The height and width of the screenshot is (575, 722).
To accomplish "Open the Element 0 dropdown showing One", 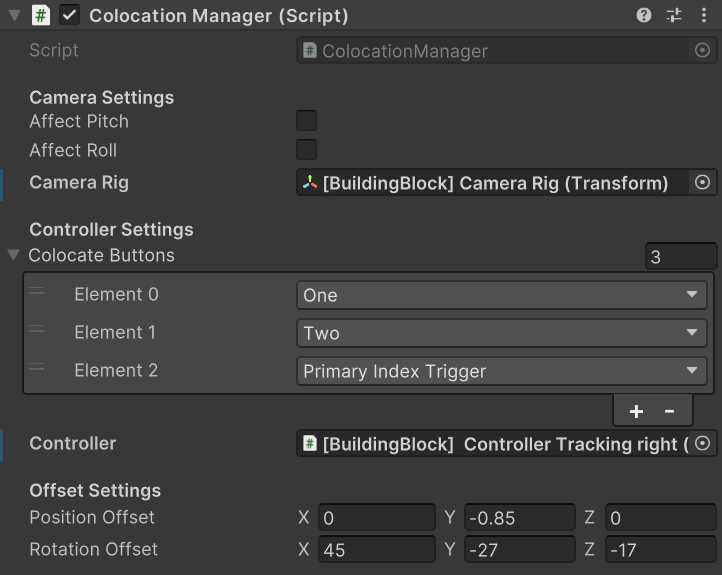I will click(x=502, y=295).
